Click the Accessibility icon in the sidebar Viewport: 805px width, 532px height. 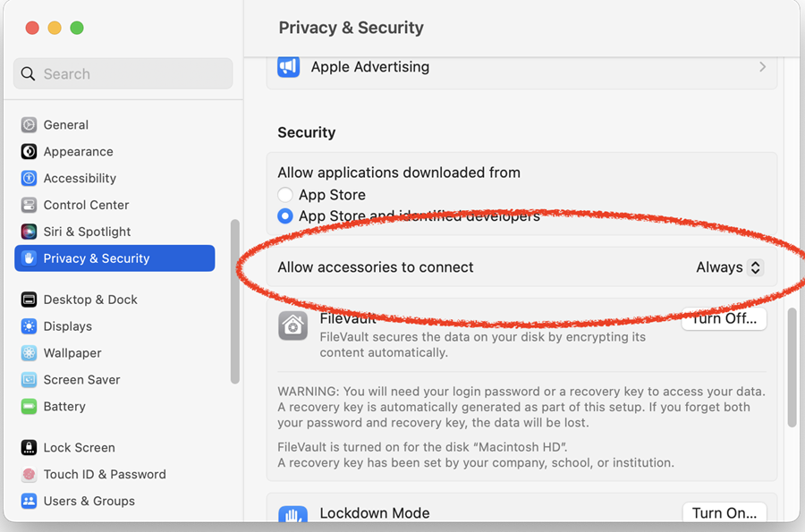(29, 178)
